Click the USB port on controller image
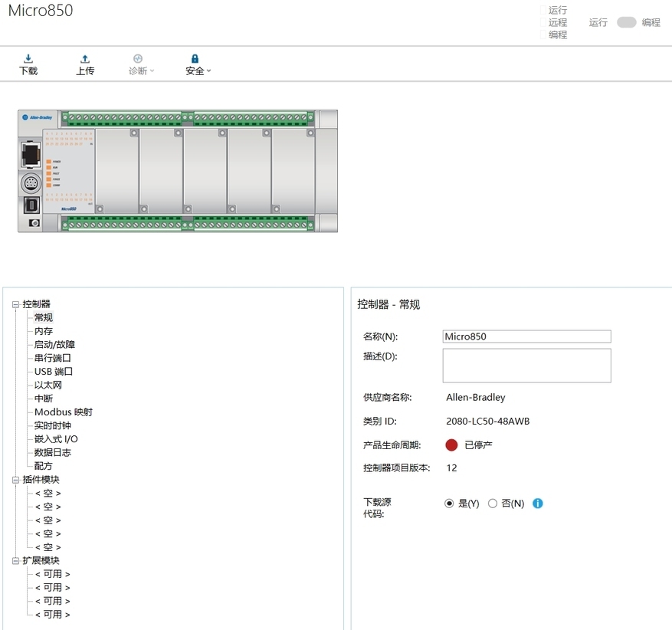 coord(31,205)
